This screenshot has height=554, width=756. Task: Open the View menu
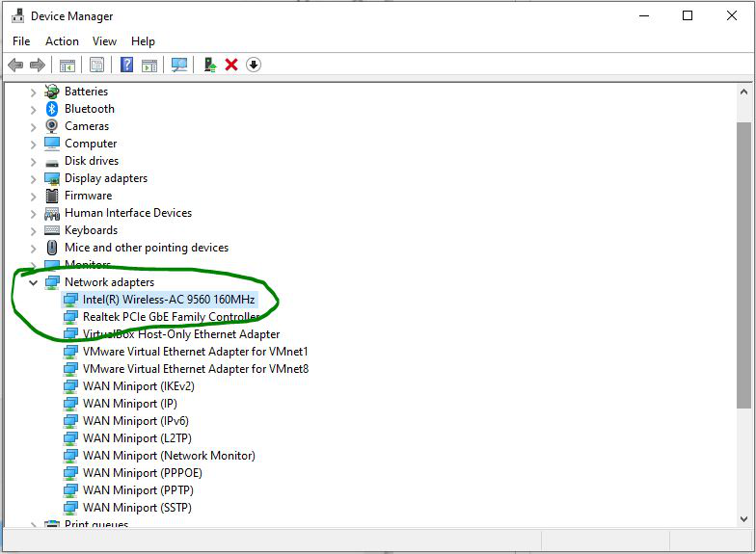(104, 41)
